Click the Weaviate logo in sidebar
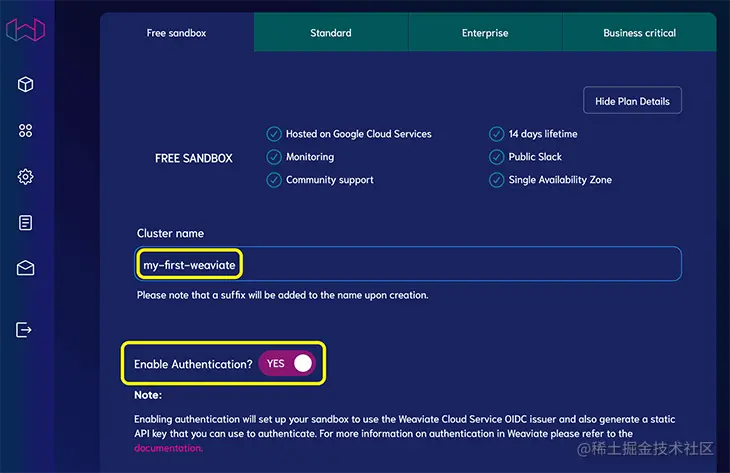The width and height of the screenshot is (730, 473). click(x=25, y=30)
